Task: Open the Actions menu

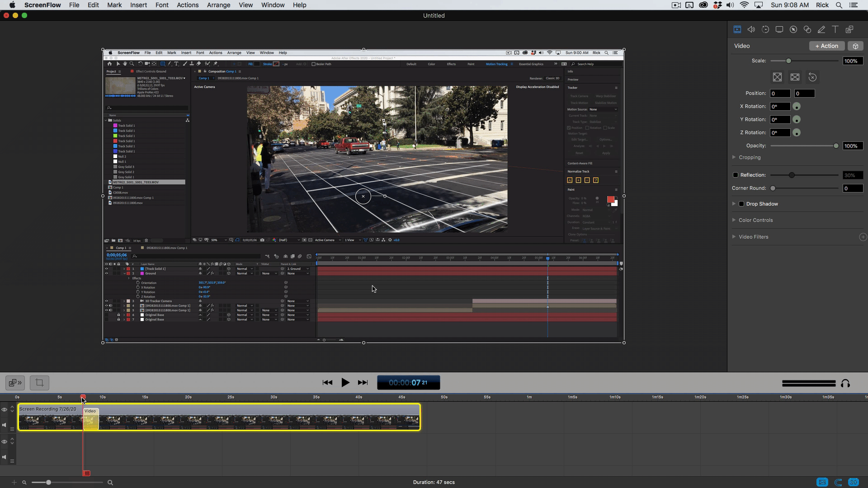Action: pyautogui.click(x=187, y=5)
